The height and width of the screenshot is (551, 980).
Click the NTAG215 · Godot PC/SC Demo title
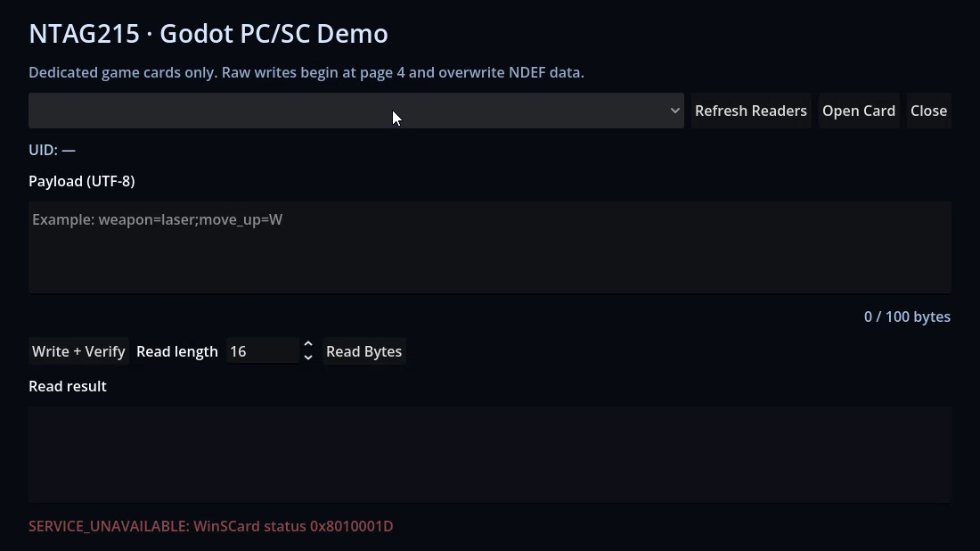(x=208, y=34)
